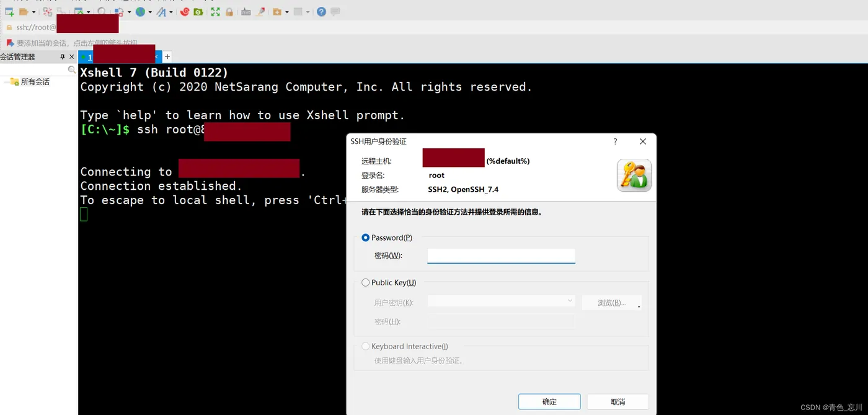This screenshot has width=868, height=415.
Task: Click the bookmark flag add-session icon
Action: click(x=9, y=43)
